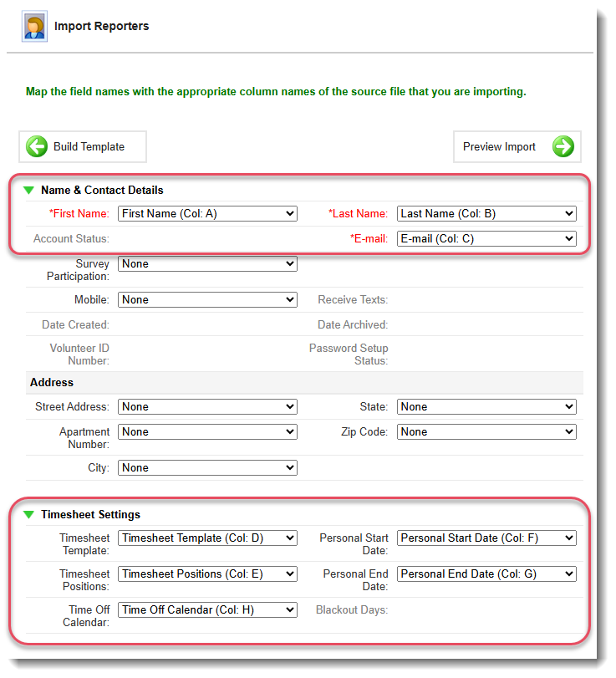
Task: Click the Import Reporters user icon
Action: point(34,27)
